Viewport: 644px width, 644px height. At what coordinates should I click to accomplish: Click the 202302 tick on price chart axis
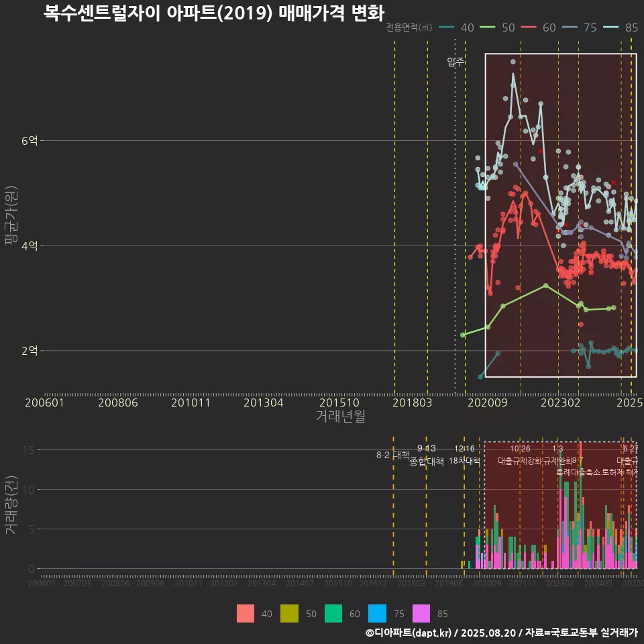pyautogui.click(x=560, y=402)
